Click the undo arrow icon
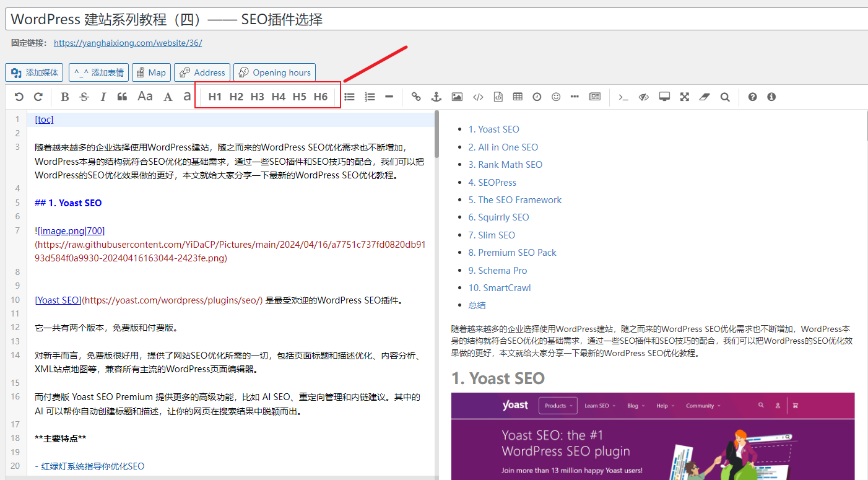 click(x=19, y=97)
